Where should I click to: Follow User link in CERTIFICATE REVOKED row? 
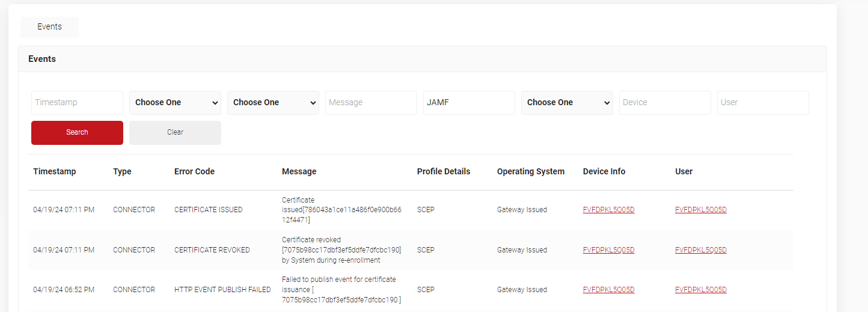coord(700,250)
